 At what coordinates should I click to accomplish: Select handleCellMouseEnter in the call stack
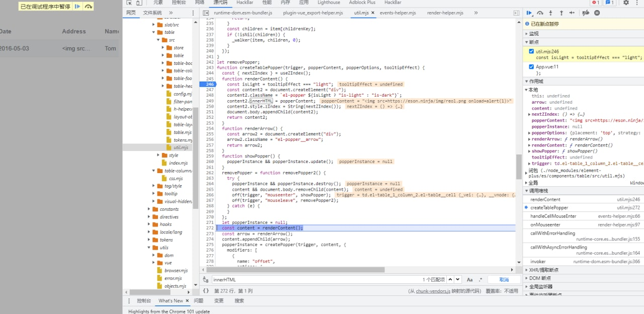pos(553,216)
